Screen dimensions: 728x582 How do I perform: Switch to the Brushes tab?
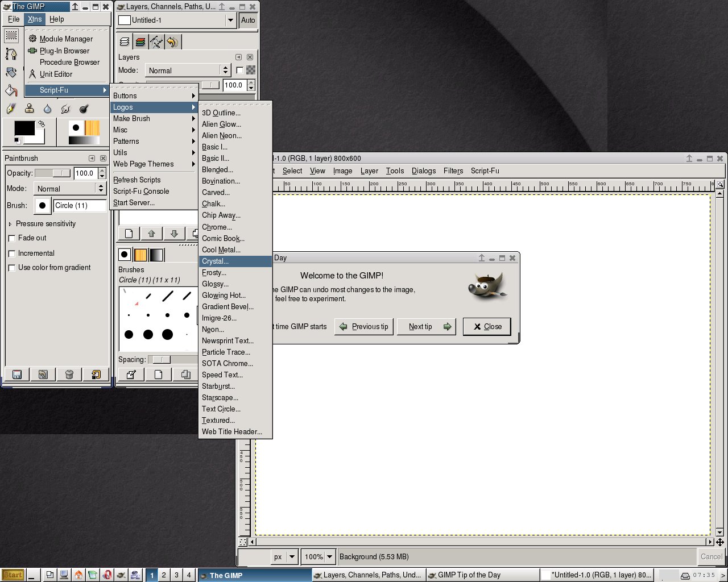pyautogui.click(x=125, y=255)
